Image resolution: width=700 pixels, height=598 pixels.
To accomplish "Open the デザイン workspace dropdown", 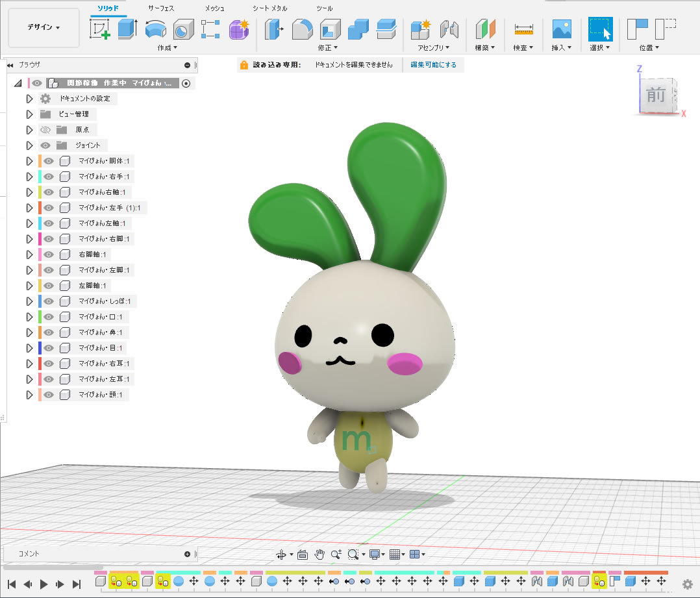I will pyautogui.click(x=44, y=28).
